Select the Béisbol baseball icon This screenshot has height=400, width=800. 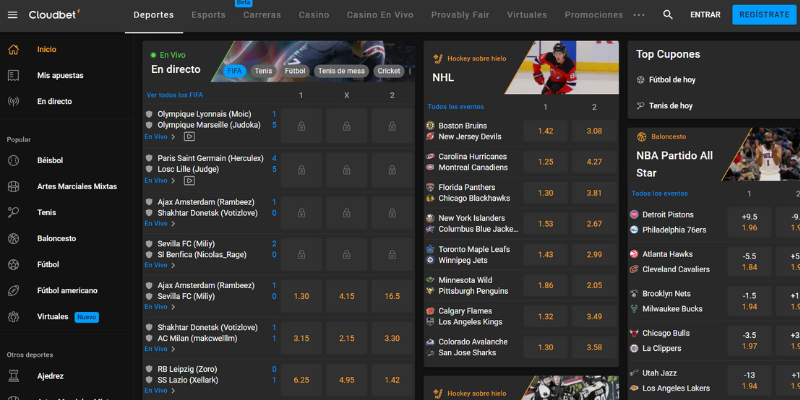click(14, 160)
